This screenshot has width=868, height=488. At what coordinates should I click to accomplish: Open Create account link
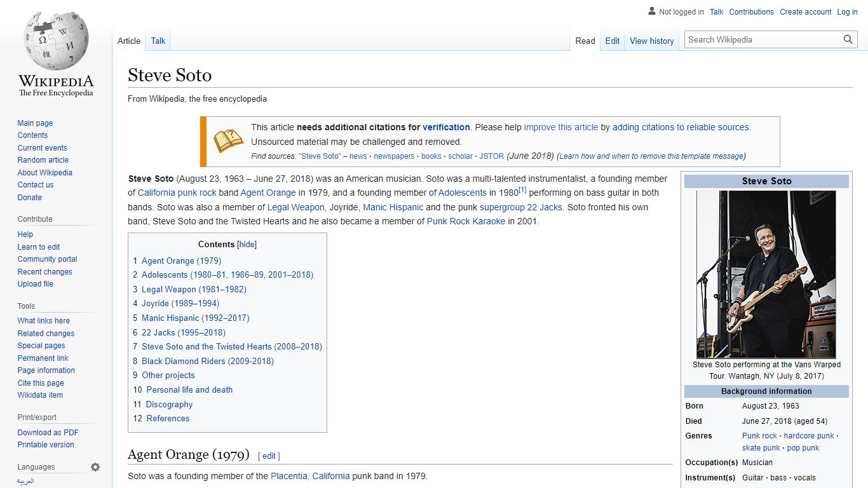[x=806, y=11]
